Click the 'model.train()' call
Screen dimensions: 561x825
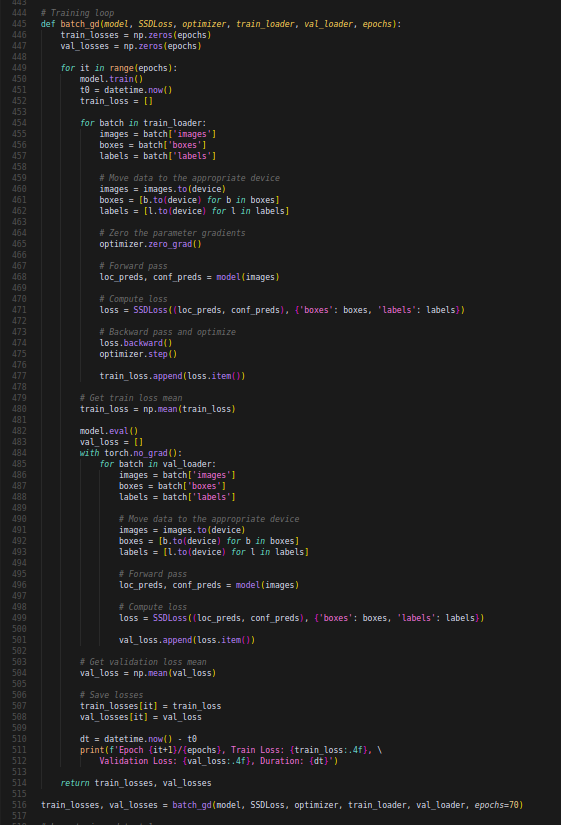click(112, 79)
